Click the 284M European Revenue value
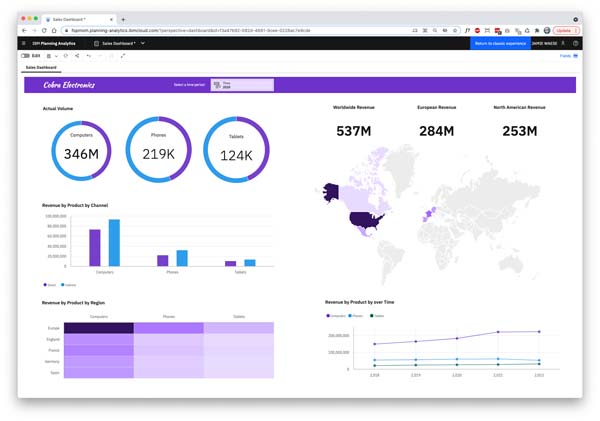 coord(437,131)
